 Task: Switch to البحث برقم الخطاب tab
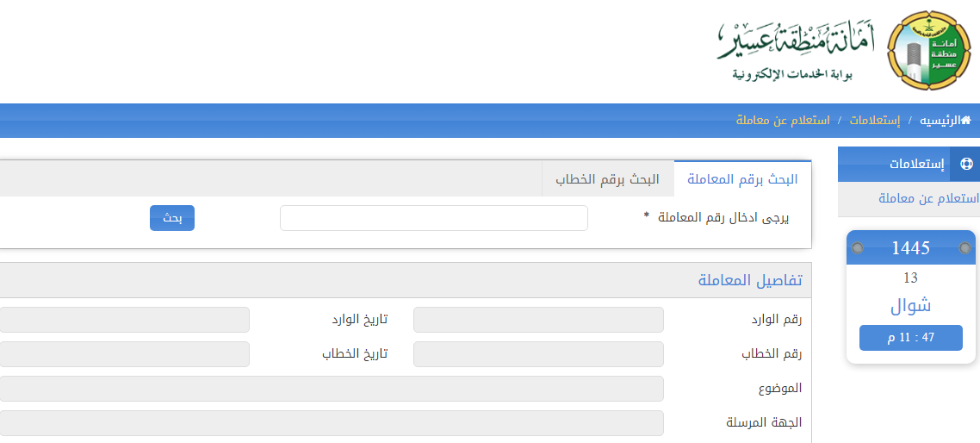[x=607, y=179]
